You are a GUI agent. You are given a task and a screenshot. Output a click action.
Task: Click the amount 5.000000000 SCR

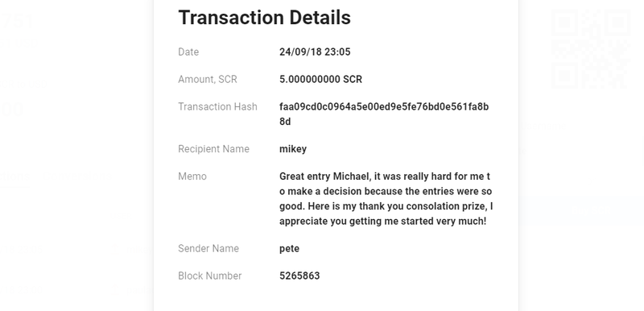coord(320,79)
